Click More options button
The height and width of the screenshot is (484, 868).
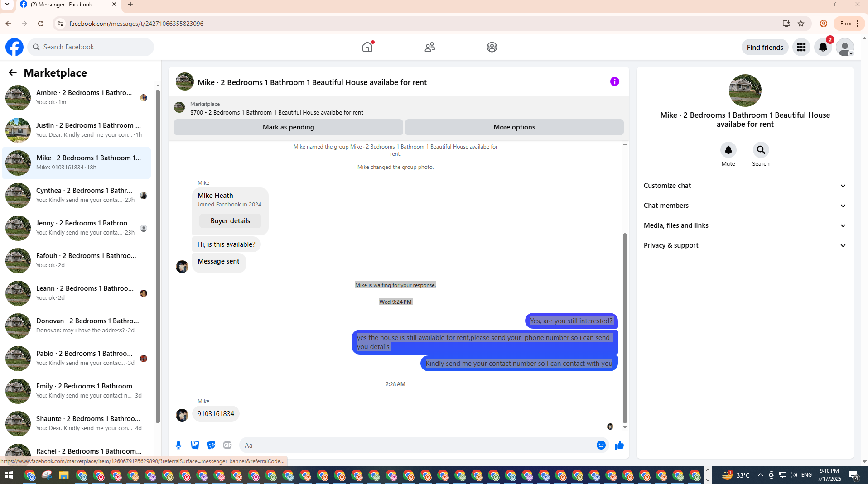tap(514, 127)
